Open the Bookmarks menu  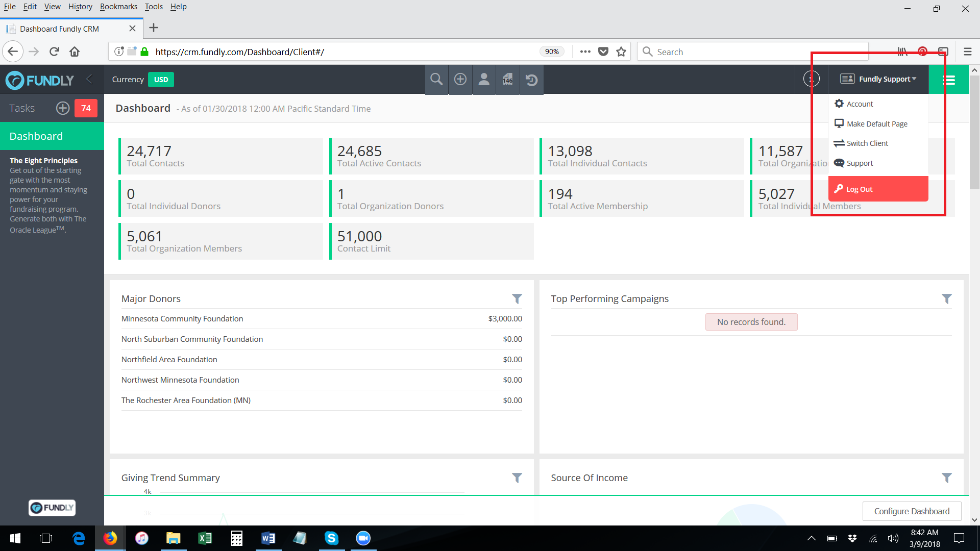118,7
